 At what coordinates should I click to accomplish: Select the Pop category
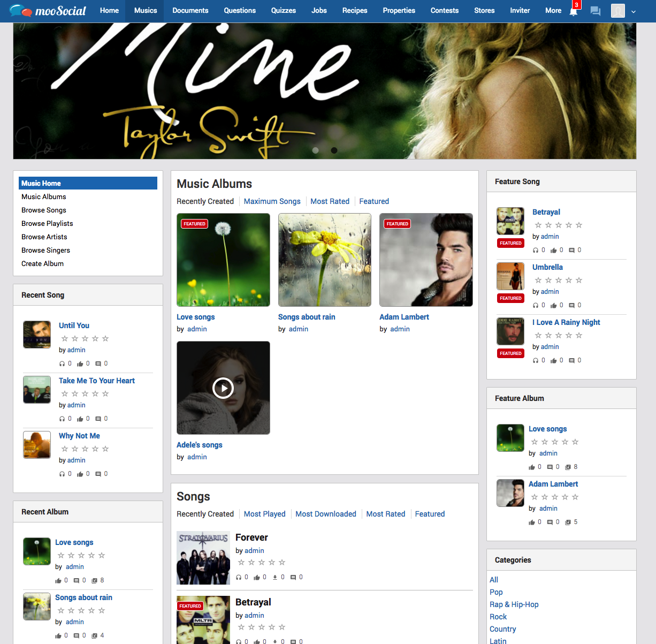[x=496, y=592]
